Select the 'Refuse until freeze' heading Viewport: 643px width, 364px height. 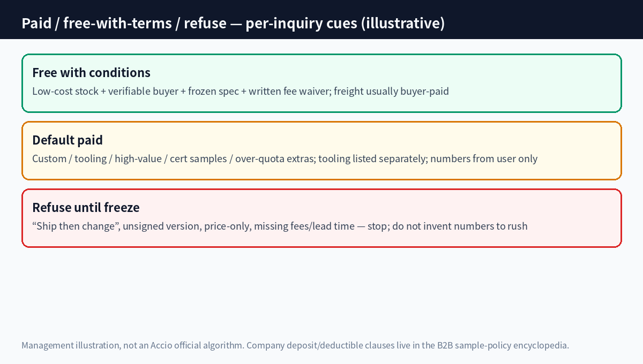click(x=86, y=207)
